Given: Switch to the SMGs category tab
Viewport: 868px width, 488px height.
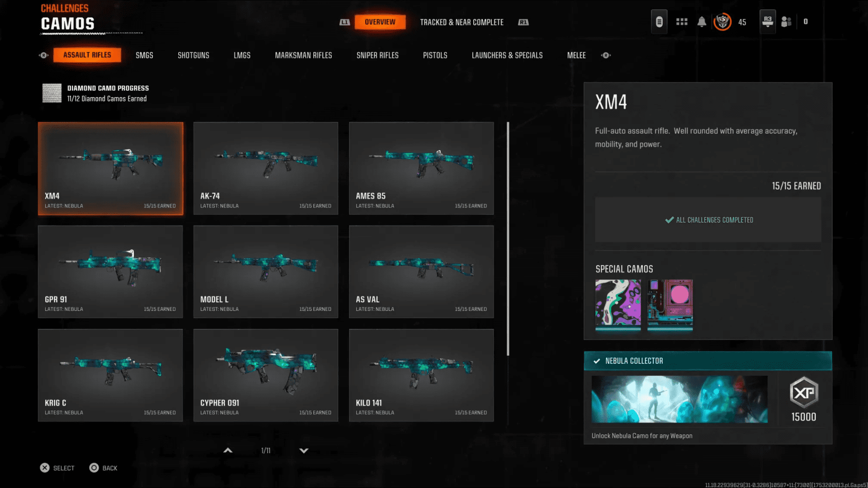Looking at the screenshot, I should coord(144,55).
